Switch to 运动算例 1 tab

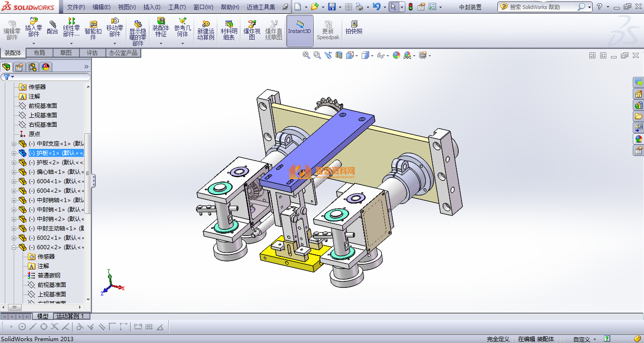pyautogui.click(x=70, y=316)
